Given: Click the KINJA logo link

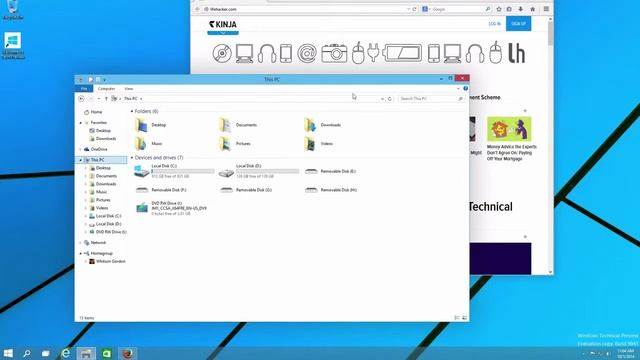Looking at the screenshot, I should point(223,24).
